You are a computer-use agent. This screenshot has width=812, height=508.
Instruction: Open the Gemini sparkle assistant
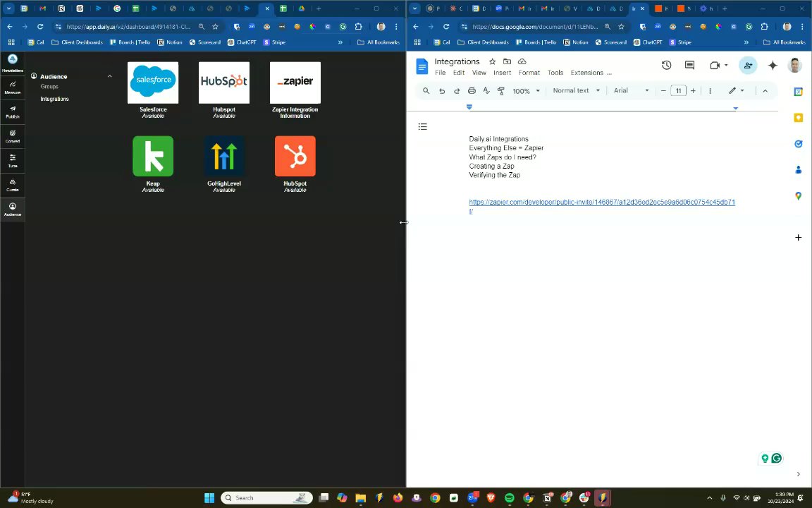[773, 66]
